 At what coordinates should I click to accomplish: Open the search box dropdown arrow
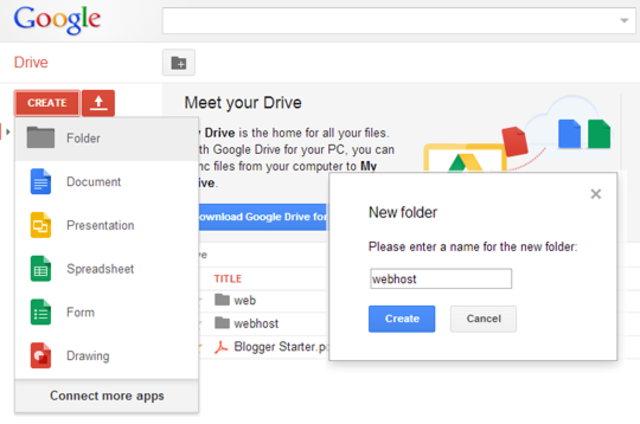[x=624, y=20]
